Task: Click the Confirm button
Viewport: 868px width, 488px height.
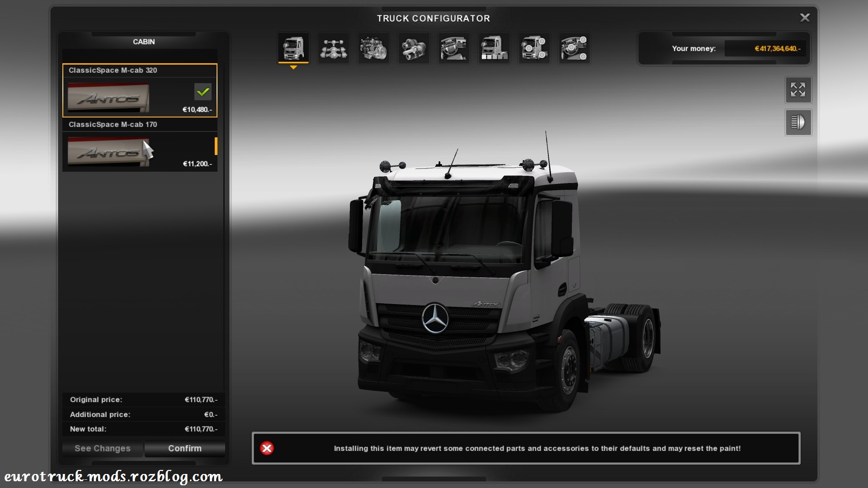Action: tap(184, 448)
